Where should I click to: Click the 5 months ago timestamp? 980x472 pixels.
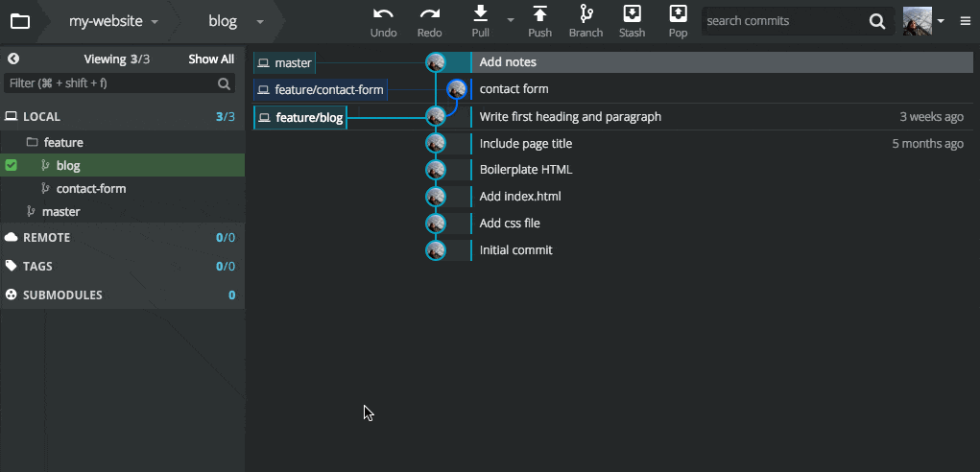(927, 144)
